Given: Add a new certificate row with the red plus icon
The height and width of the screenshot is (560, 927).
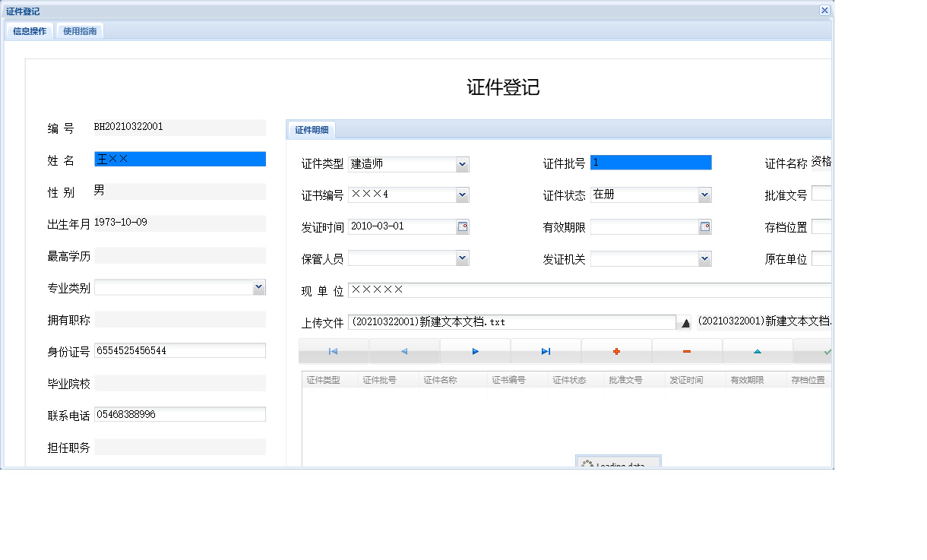Looking at the screenshot, I should 616,350.
